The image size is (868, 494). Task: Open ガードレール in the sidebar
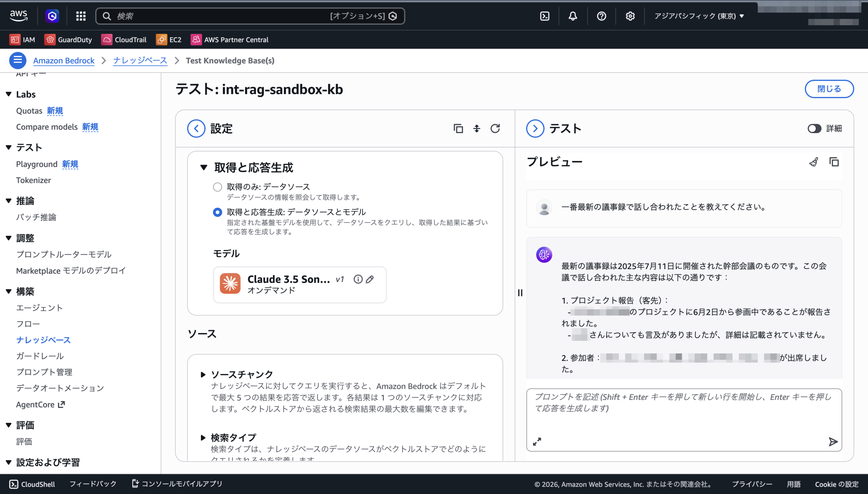click(40, 356)
